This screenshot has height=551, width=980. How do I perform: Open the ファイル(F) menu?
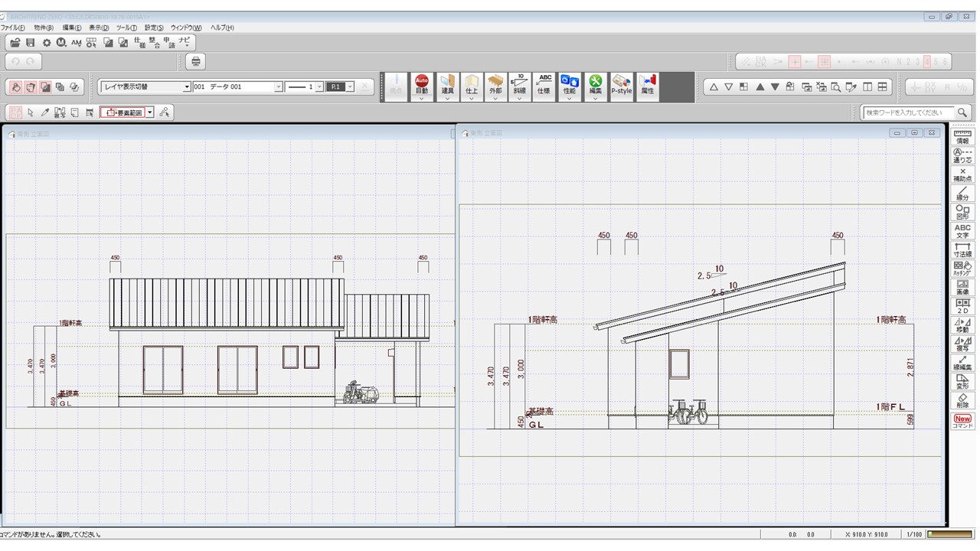tap(13, 28)
